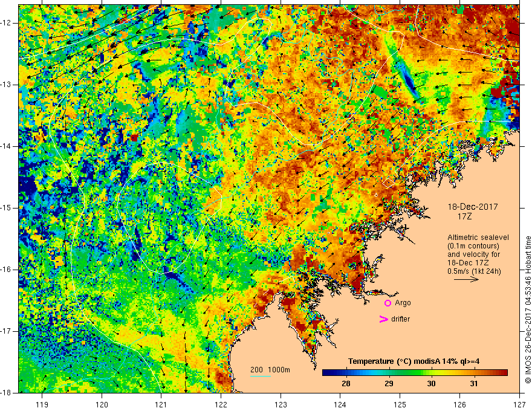This screenshot has height=411, width=532.
Task: Click the magenta drifter arrowhead legend symbol
Action: tap(383, 319)
